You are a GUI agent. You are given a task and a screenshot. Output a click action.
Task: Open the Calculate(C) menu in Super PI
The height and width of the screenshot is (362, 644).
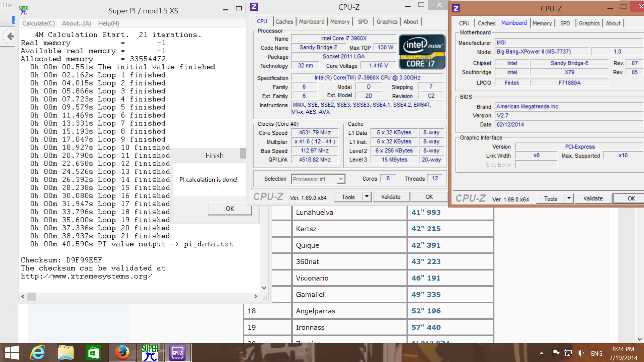tap(39, 23)
